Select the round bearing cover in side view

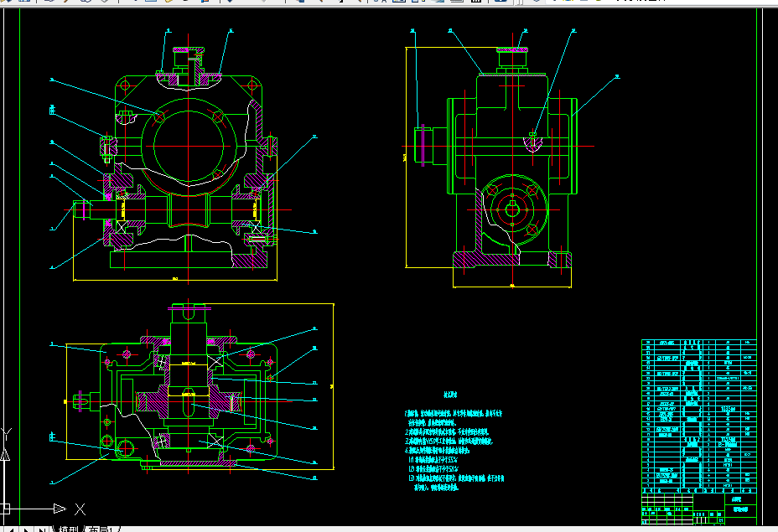click(x=512, y=209)
